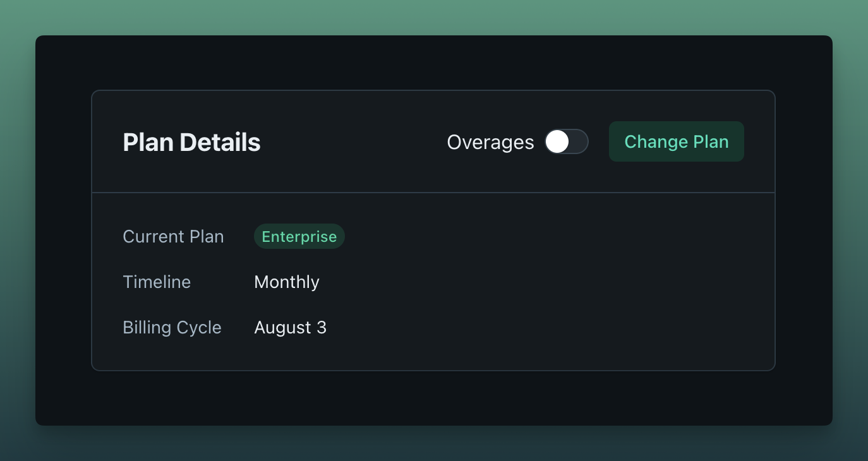Click the Overages label text
Viewport: 868px width, 461px height.
pos(490,143)
